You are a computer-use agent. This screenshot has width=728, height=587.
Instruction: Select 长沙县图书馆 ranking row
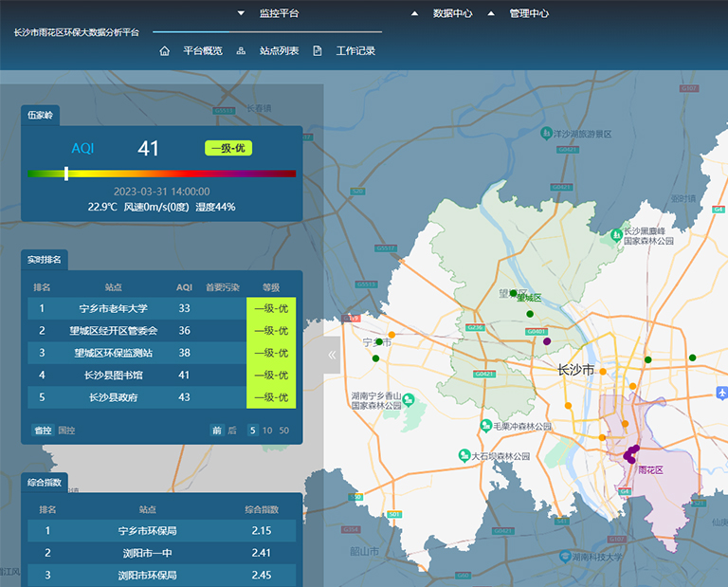(161, 376)
